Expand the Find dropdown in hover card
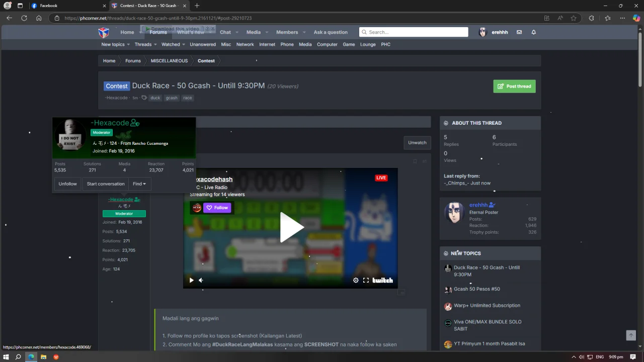 coord(139,184)
